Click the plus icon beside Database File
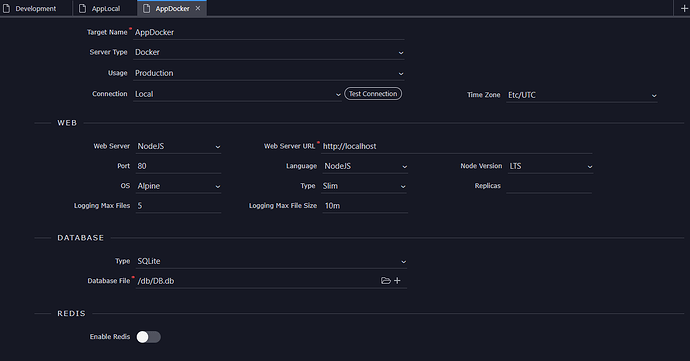This screenshot has height=361, width=690. point(397,280)
